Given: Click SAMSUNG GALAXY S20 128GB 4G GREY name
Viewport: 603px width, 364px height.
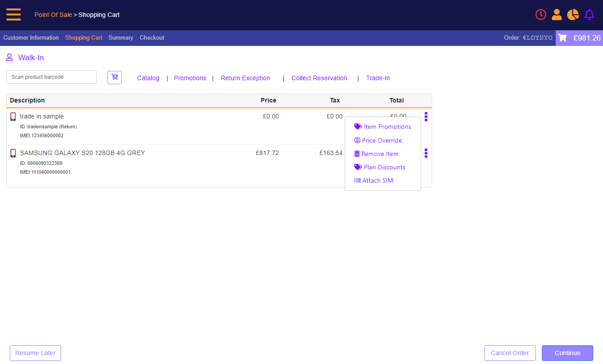Looking at the screenshot, I should point(83,153).
